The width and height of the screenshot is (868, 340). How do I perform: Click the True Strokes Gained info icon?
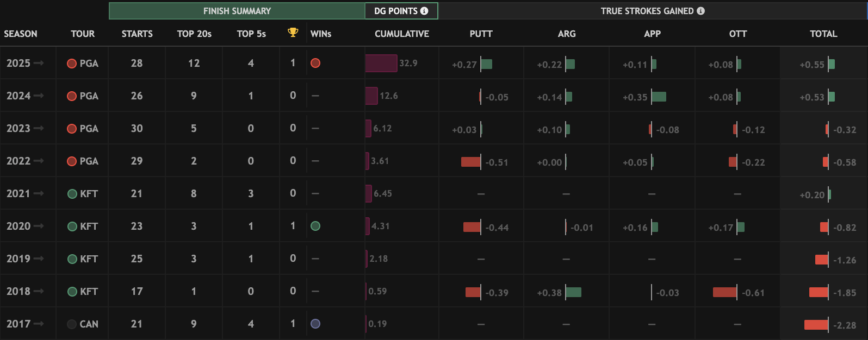(x=700, y=11)
